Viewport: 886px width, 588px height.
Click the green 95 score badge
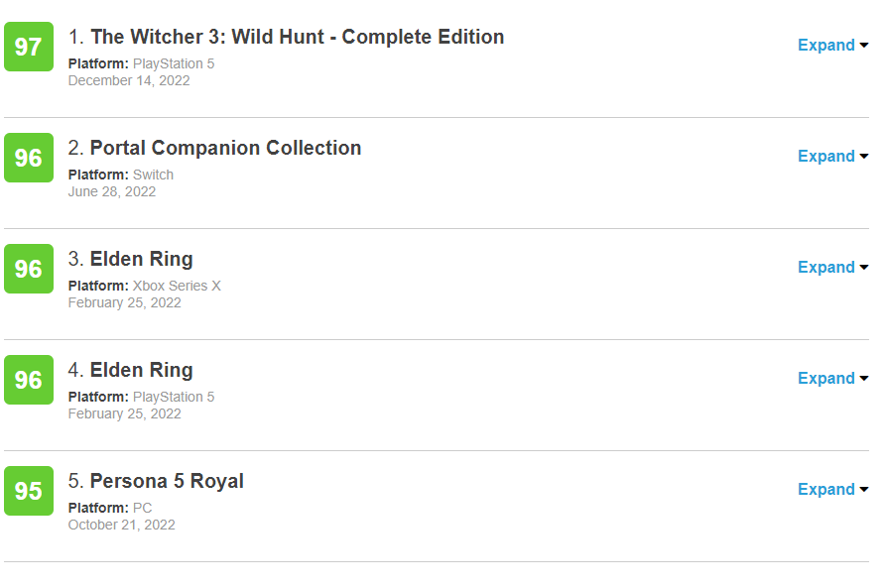point(29,491)
